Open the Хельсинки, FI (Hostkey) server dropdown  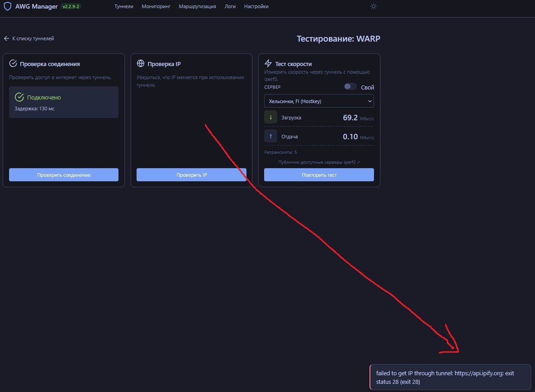pos(319,101)
